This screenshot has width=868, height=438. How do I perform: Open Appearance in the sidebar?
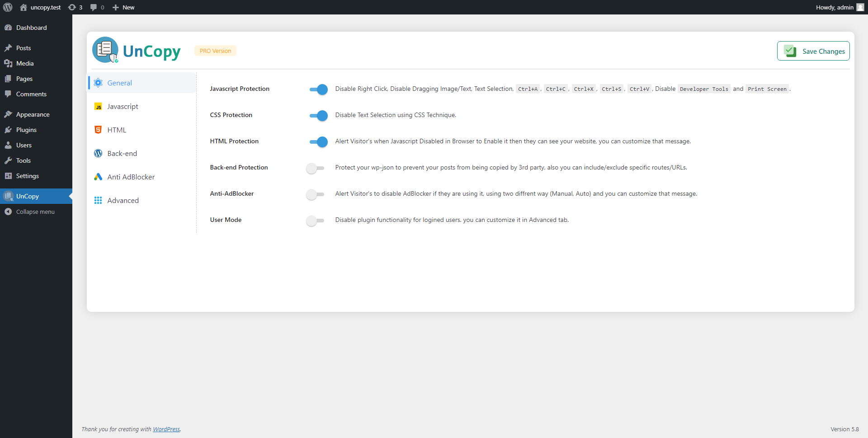coord(36,114)
